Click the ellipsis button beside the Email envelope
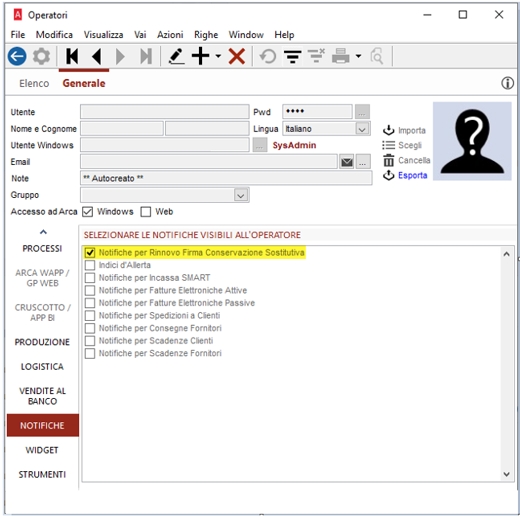Image resolution: width=520 pixels, height=517 pixels. [x=363, y=162]
